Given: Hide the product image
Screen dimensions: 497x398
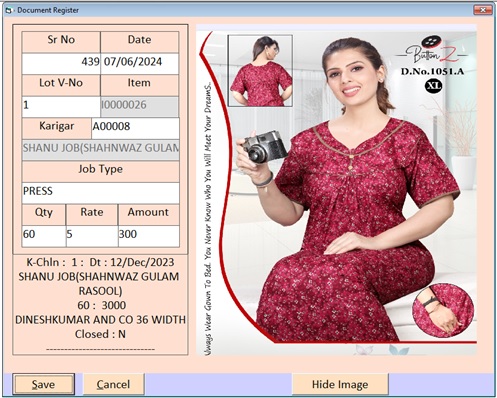Looking at the screenshot, I should click(340, 384).
